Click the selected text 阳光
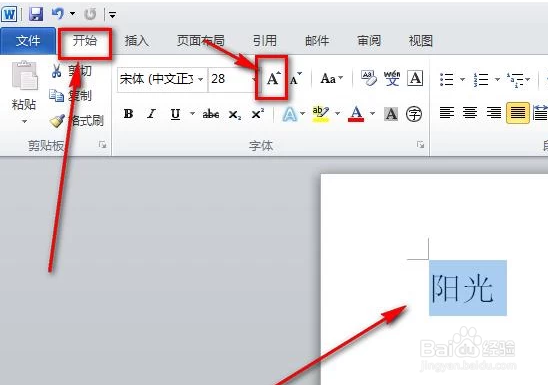The image size is (548, 385). (463, 289)
